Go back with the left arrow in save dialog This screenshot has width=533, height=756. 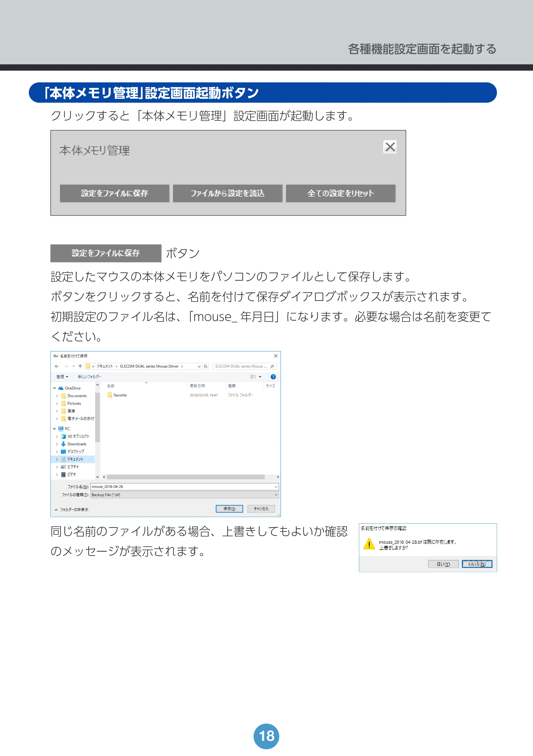point(57,366)
